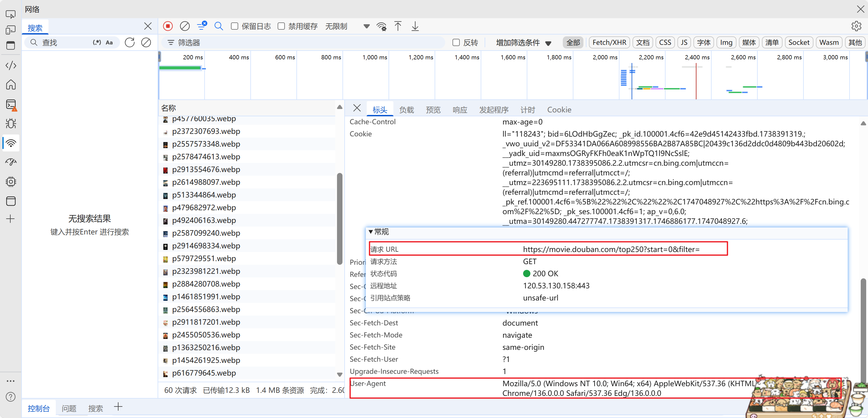Close the request details pane
The height and width of the screenshot is (418, 868).
tap(357, 108)
